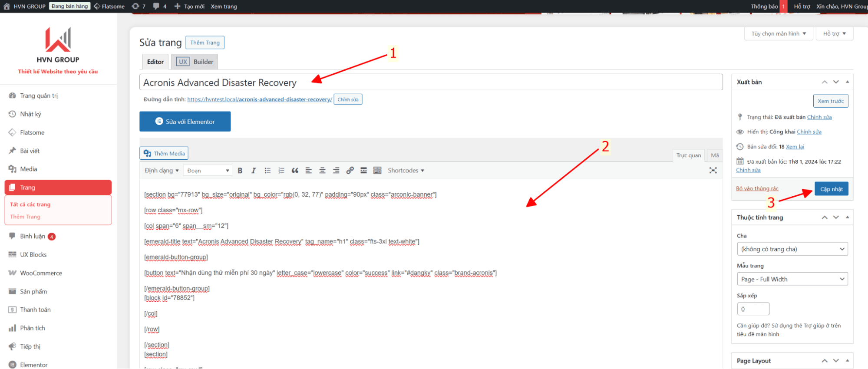This screenshot has width=868, height=369.
Task: Insert a bulleted list
Action: (267, 171)
